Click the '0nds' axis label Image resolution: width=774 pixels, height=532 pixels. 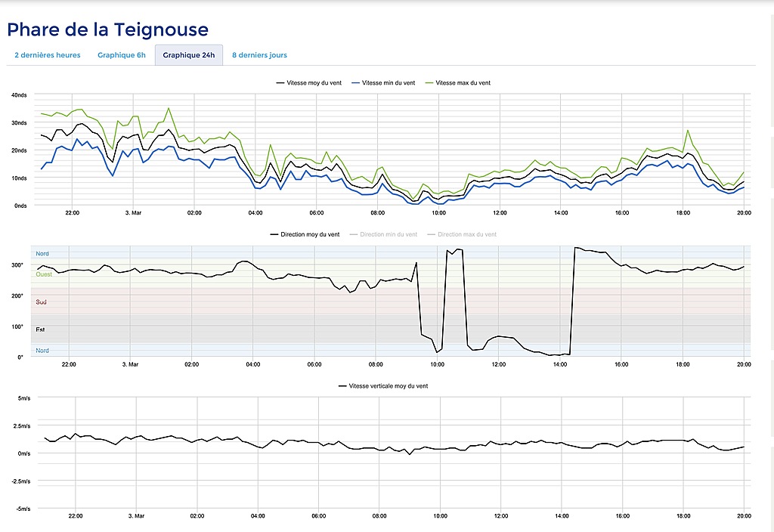[x=20, y=206]
